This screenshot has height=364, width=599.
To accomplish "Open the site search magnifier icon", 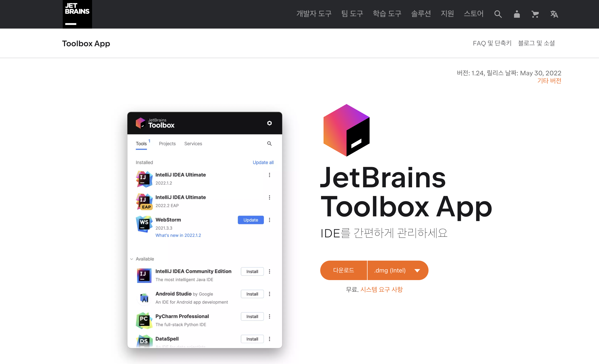I will pos(498,14).
